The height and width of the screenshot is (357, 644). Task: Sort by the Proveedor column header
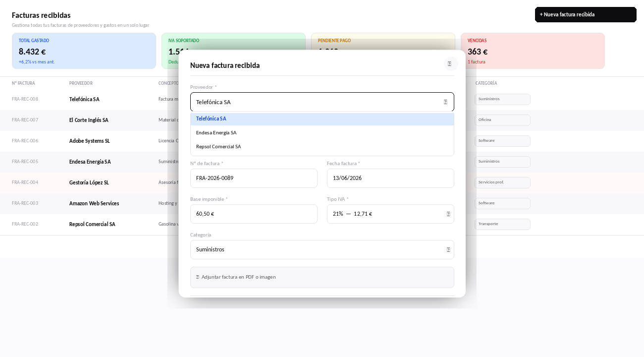click(81, 83)
